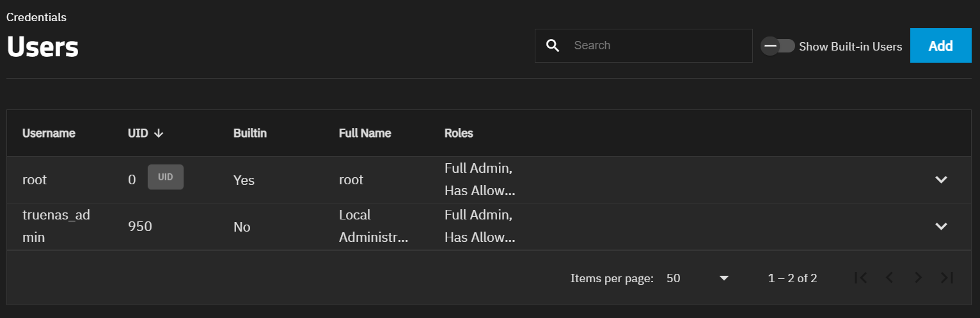Viewport: 980px width, 318px height.
Task: Click the 1 – 2 of 2 range label
Action: [x=793, y=278]
